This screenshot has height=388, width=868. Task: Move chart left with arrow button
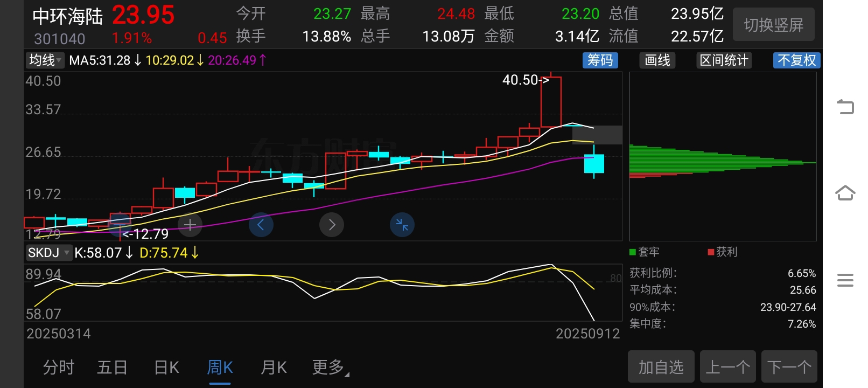tap(261, 225)
